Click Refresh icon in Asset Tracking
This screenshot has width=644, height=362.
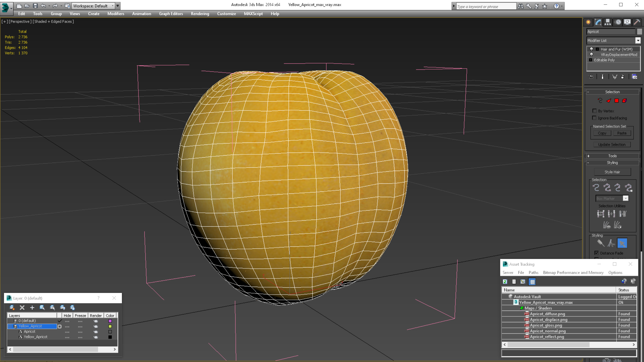point(505,282)
